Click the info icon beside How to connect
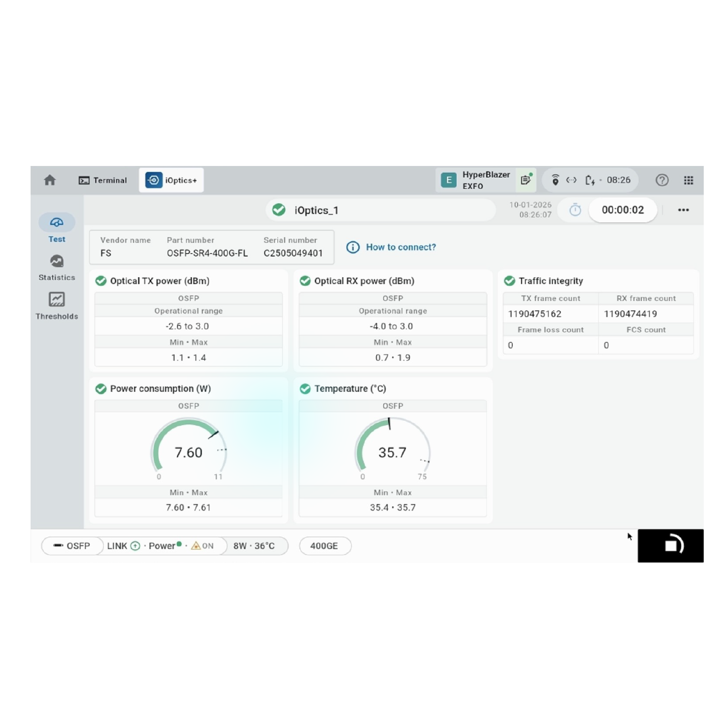Viewport: 728px width, 728px height. [353, 247]
